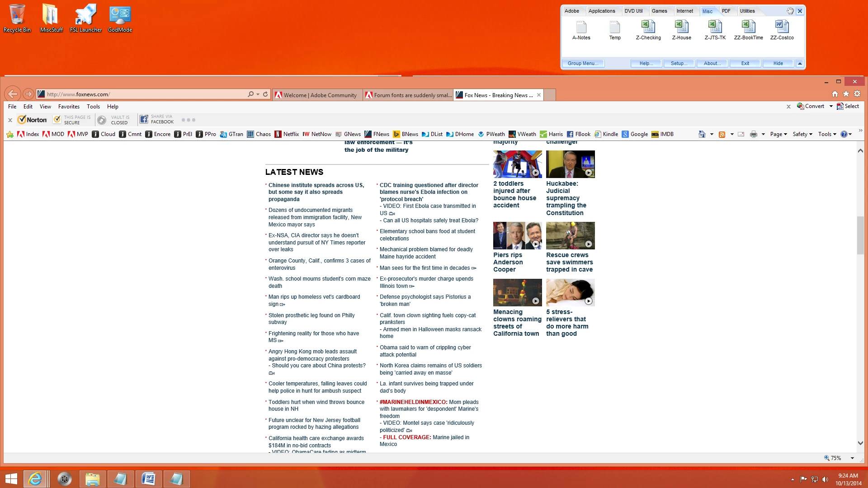The image size is (868, 488).
Task: Click the printer icon in command bar
Action: [753, 134]
